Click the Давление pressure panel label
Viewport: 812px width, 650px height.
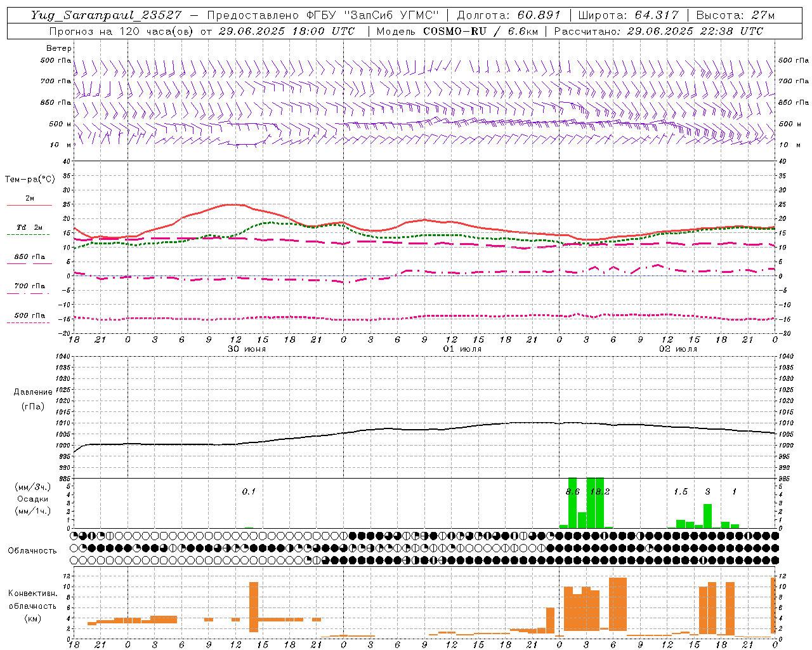pos(33,392)
